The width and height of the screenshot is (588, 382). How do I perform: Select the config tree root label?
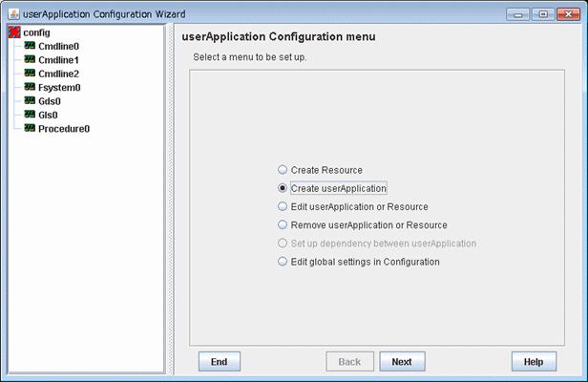tap(36, 32)
